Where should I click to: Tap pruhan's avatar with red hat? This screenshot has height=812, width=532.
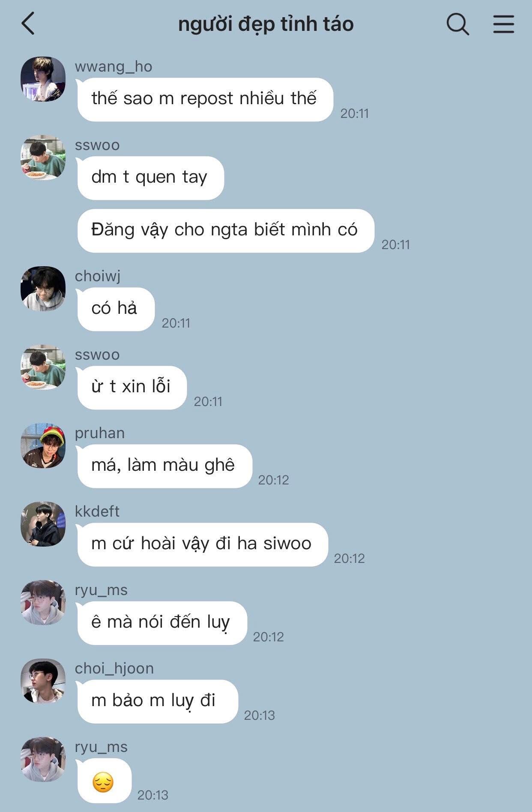pos(43,445)
